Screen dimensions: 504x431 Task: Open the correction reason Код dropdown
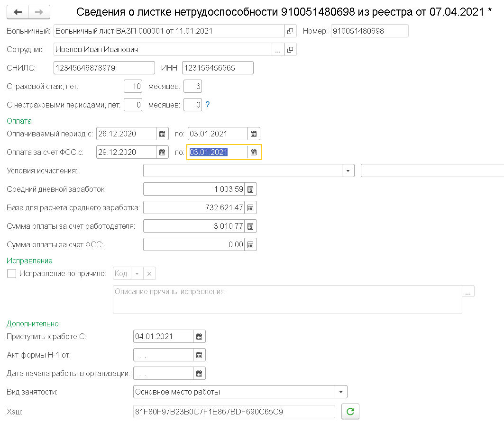coord(137,274)
